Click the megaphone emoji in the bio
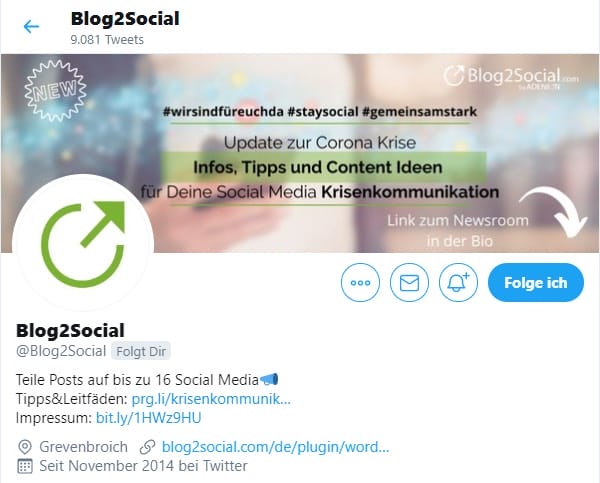The width and height of the screenshot is (600, 483). [269, 379]
